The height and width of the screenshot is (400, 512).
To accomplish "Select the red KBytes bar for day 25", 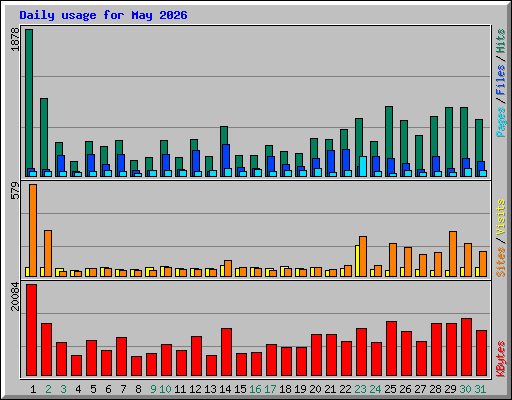I will (x=391, y=349).
